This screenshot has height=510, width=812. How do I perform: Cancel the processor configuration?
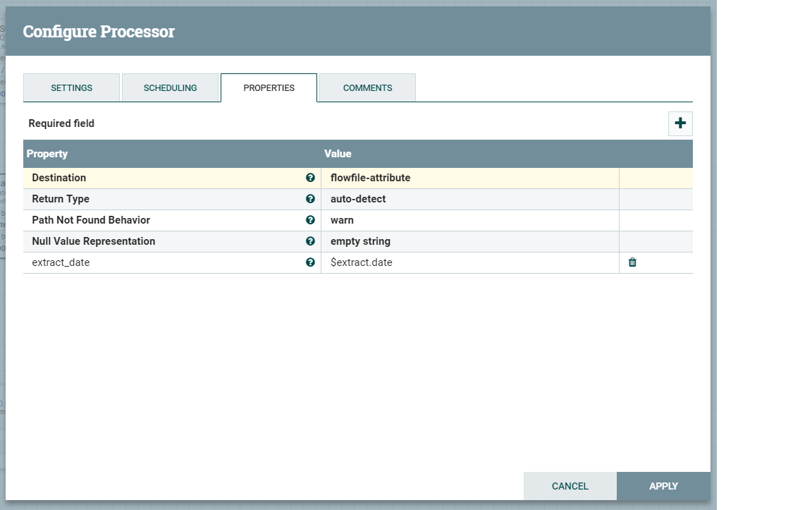point(569,486)
